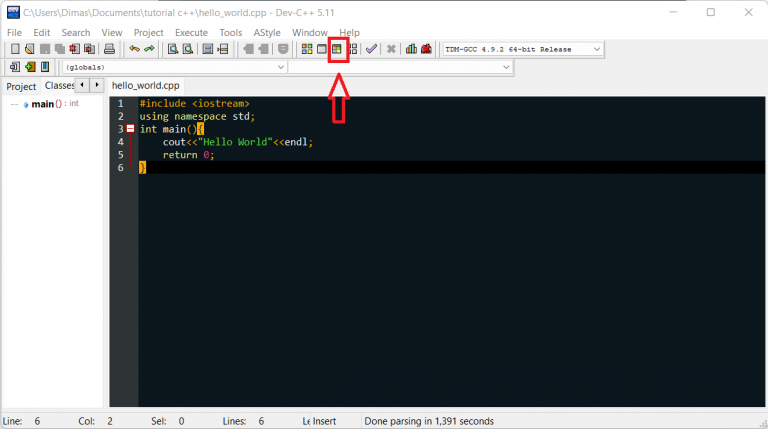Viewport: 768px width, 429px height.
Task: Open the File menu
Action: 14,32
